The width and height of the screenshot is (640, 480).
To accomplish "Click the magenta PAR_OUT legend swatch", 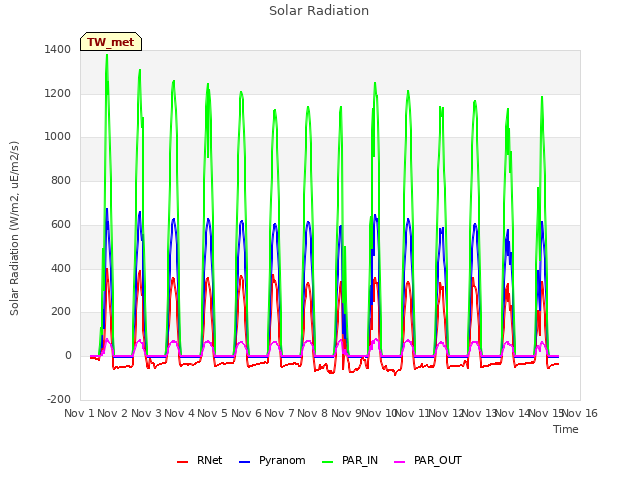I will (x=400, y=462).
